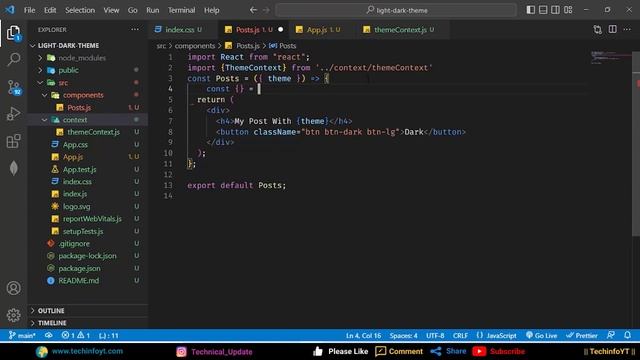The width and height of the screenshot is (640, 360).
Task: Open the File menu
Action: 29,10
